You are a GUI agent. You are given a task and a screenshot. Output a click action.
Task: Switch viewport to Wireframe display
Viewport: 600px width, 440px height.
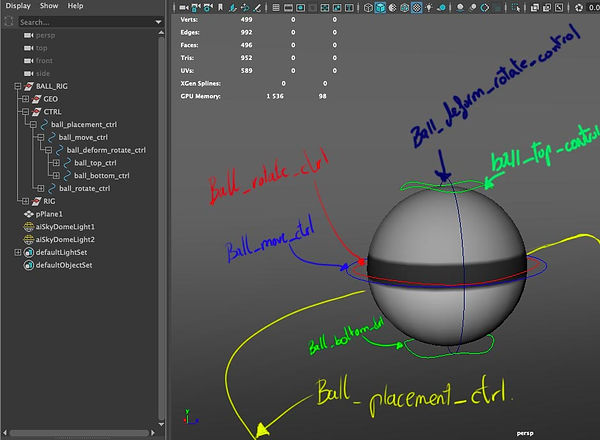coord(368,7)
